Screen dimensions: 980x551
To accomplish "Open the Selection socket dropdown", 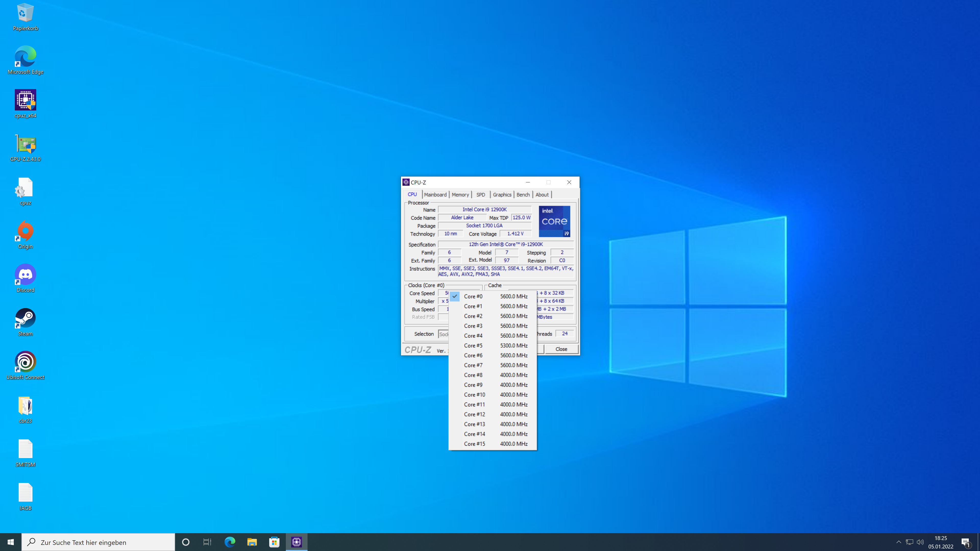I will point(444,334).
